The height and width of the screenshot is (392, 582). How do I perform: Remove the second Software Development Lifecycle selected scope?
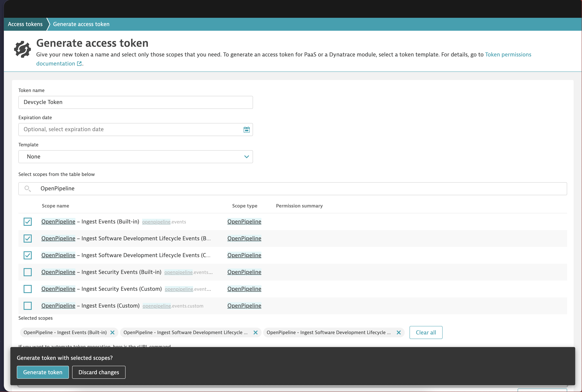click(399, 332)
